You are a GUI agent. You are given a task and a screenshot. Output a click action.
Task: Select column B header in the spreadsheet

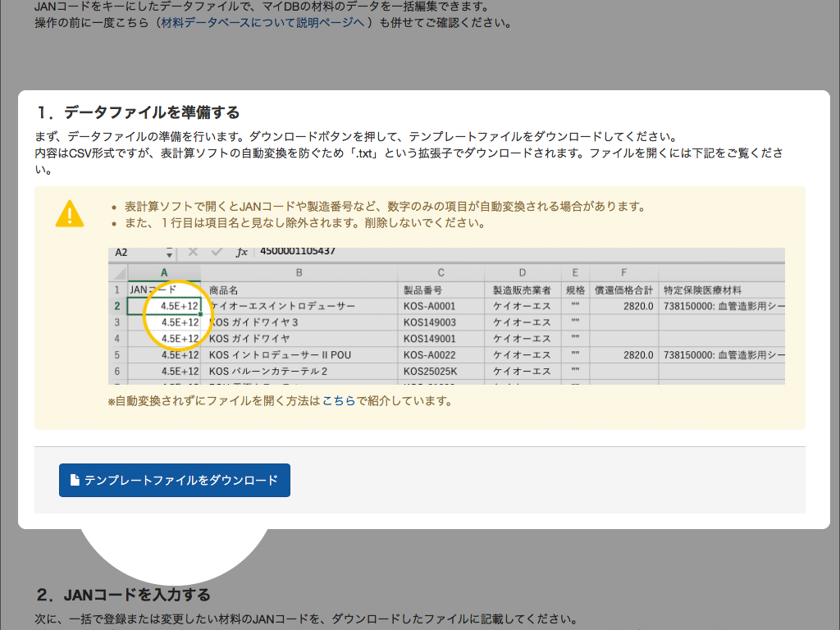[x=299, y=272]
